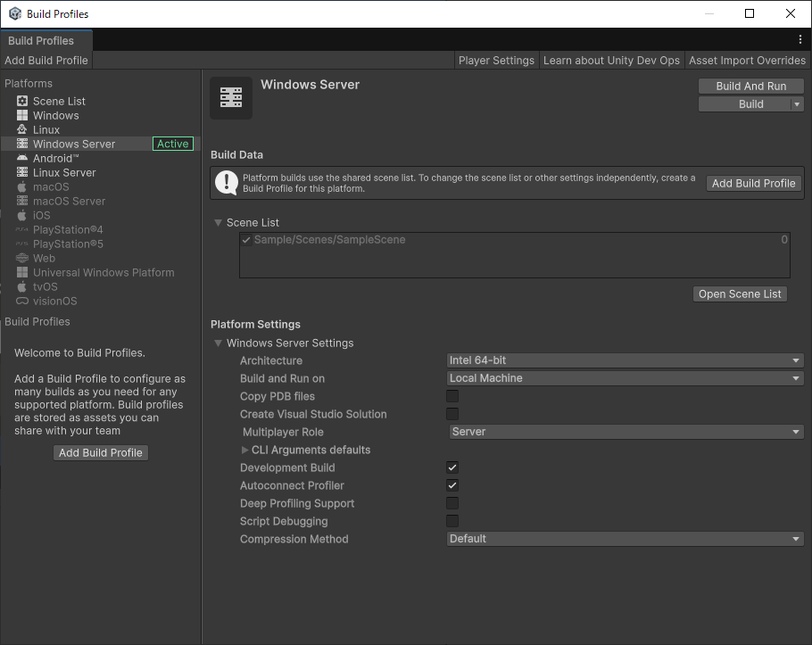Click the macOS apple icon
Viewport: 812px width, 645px height.
pos(22,186)
